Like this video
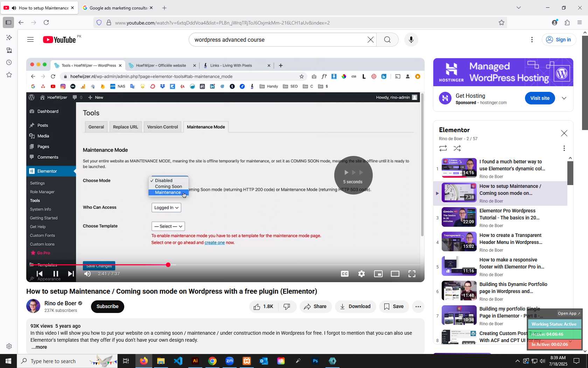 point(264,307)
